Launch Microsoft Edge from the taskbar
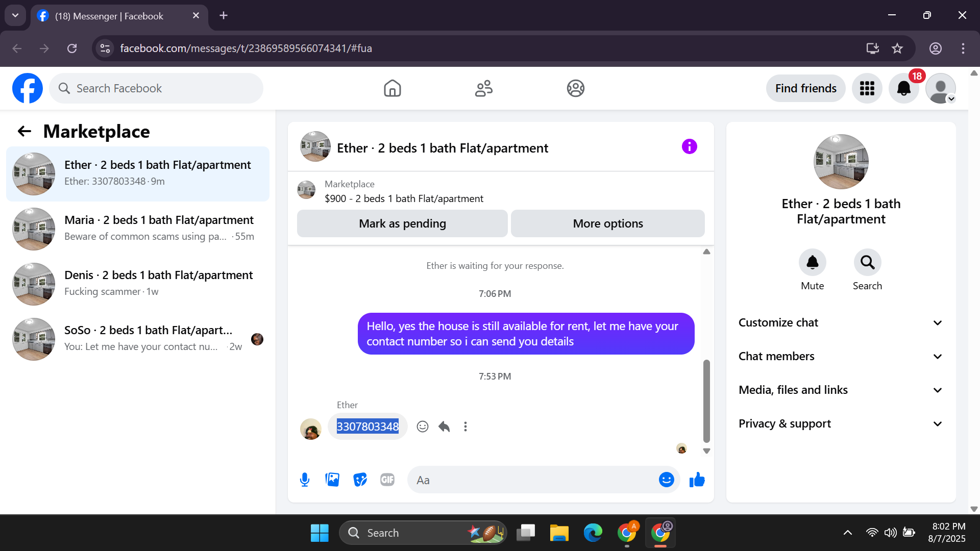This screenshot has height=551, width=980. click(x=593, y=533)
